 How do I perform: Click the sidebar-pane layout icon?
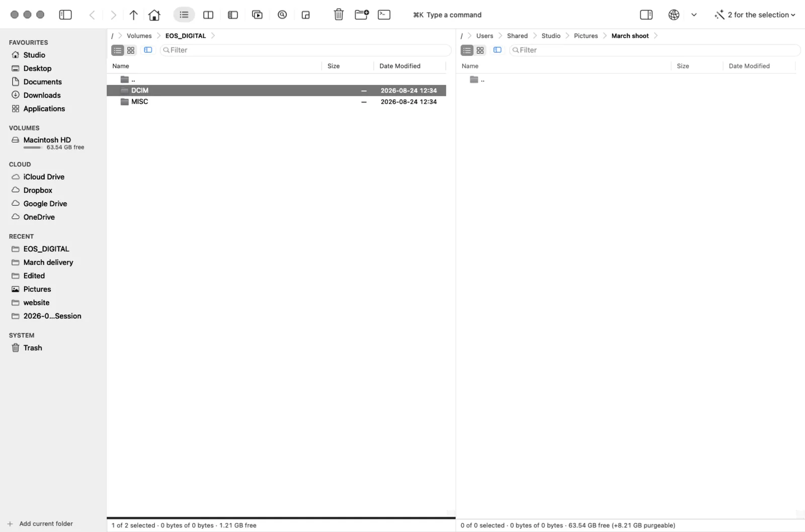click(x=232, y=15)
